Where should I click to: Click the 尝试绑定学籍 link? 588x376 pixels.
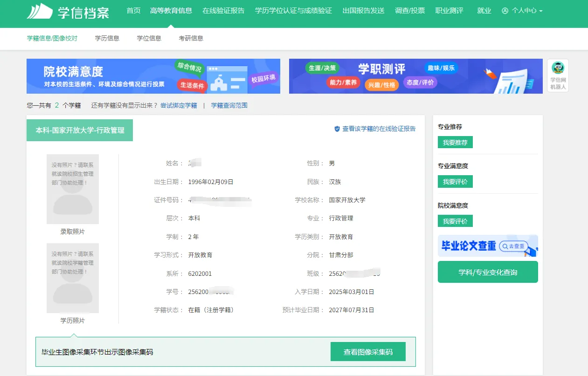coord(179,105)
